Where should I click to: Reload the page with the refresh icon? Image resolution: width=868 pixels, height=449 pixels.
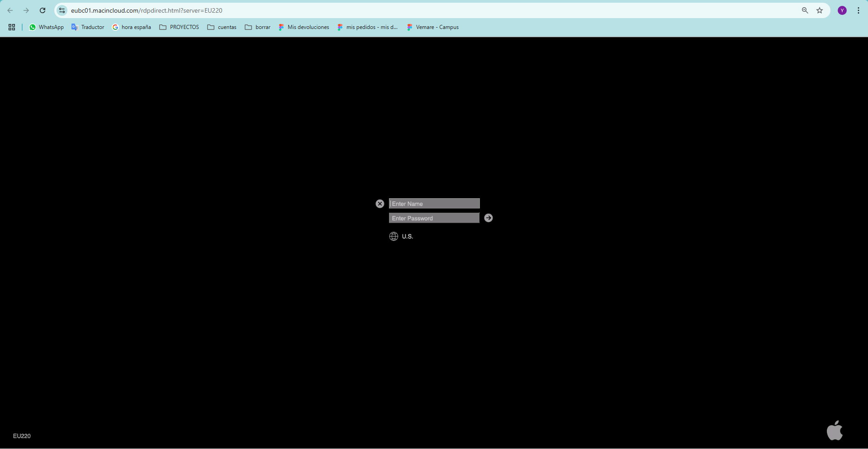(43, 10)
